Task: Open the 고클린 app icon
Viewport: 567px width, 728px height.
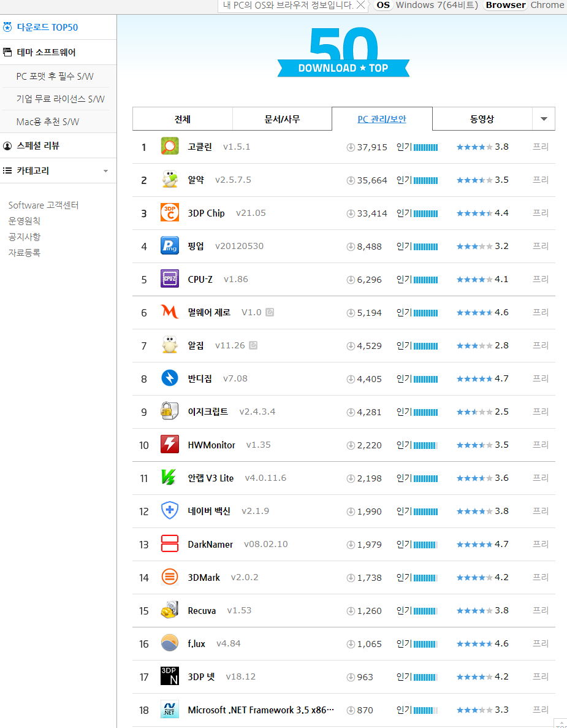Action: 170,146
